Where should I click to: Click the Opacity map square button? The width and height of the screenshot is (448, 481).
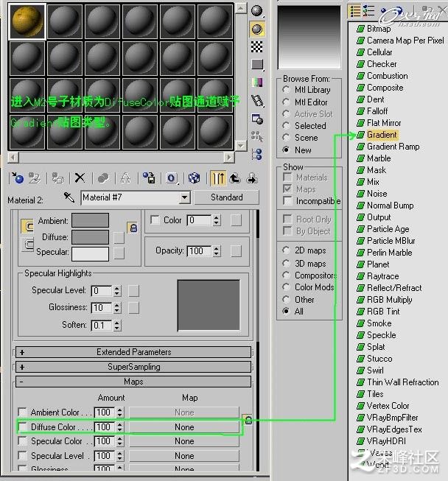[x=236, y=251]
